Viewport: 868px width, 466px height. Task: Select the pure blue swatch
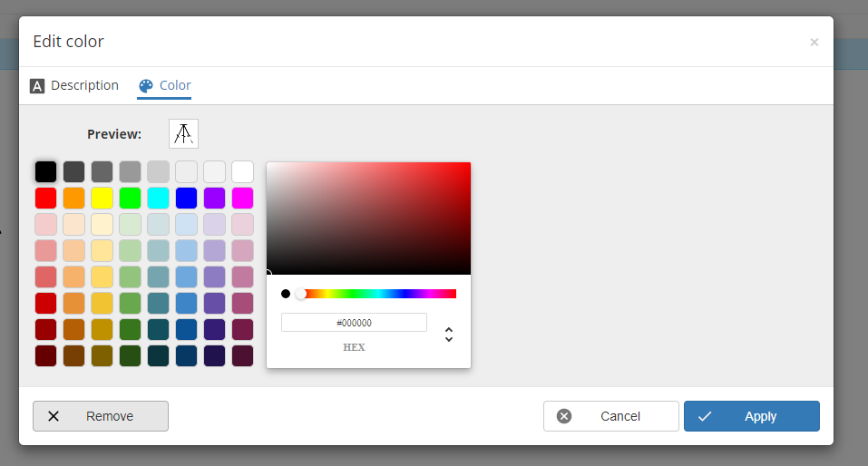pos(186,199)
